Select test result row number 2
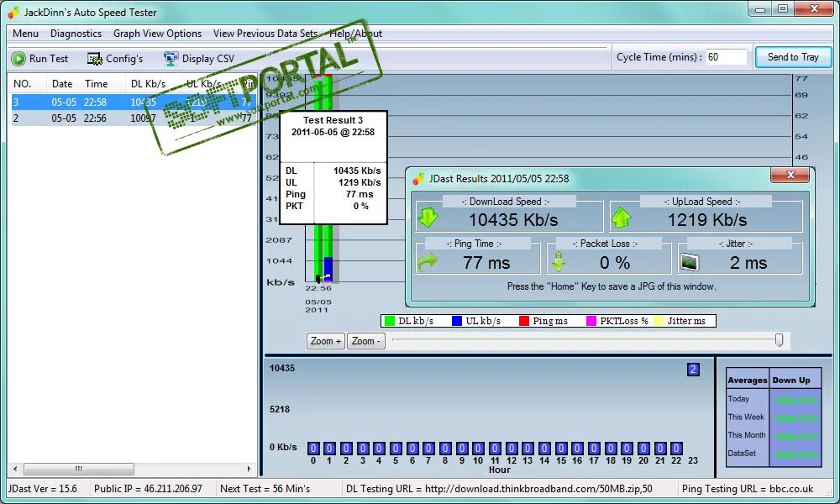The width and height of the screenshot is (840, 504). tap(132, 118)
